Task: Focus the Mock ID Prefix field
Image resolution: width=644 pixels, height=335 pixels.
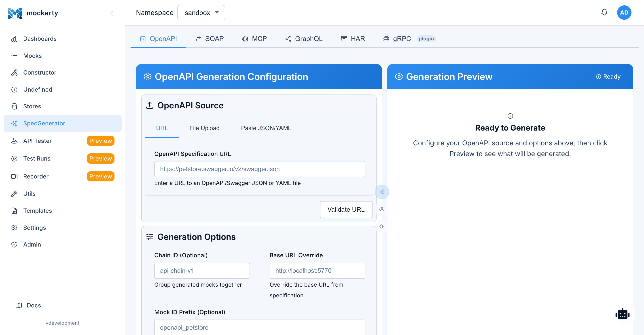Action: (259, 327)
